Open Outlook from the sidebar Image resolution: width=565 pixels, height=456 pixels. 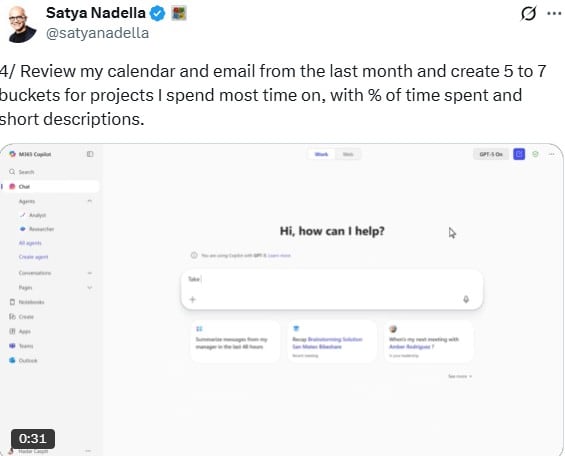coord(23,360)
